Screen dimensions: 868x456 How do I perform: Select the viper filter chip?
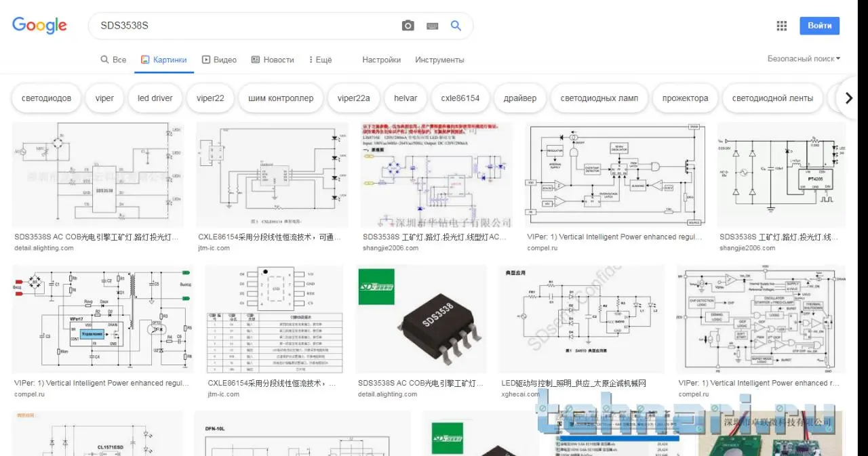pyautogui.click(x=104, y=98)
